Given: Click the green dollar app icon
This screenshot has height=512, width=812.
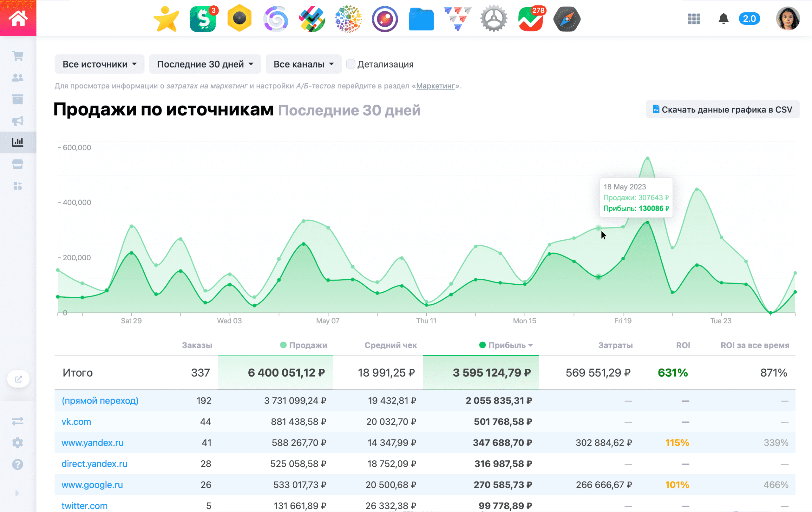Looking at the screenshot, I should tap(203, 19).
